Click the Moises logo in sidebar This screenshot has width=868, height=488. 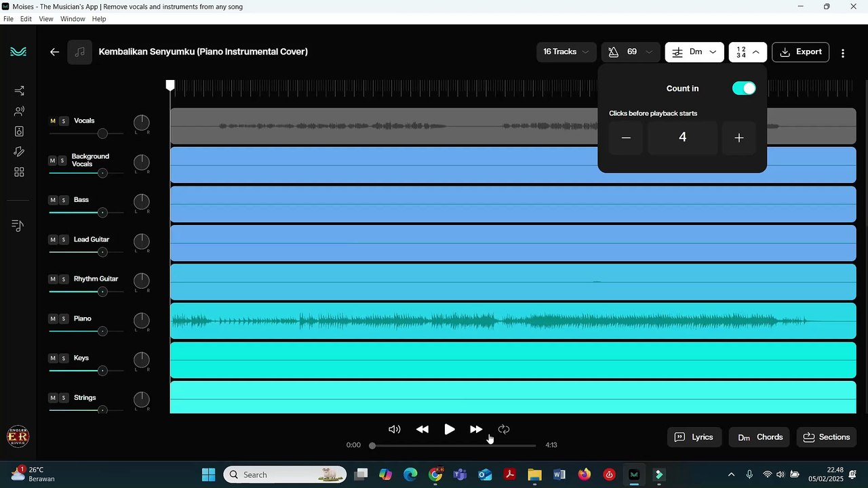pyautogui.click(x=18, y=52)
